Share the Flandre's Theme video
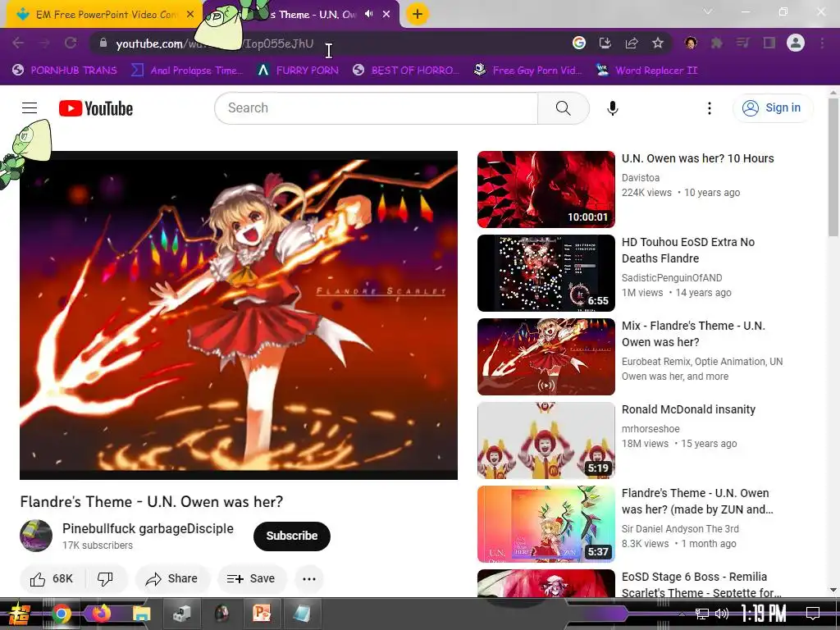 (172, 578)
